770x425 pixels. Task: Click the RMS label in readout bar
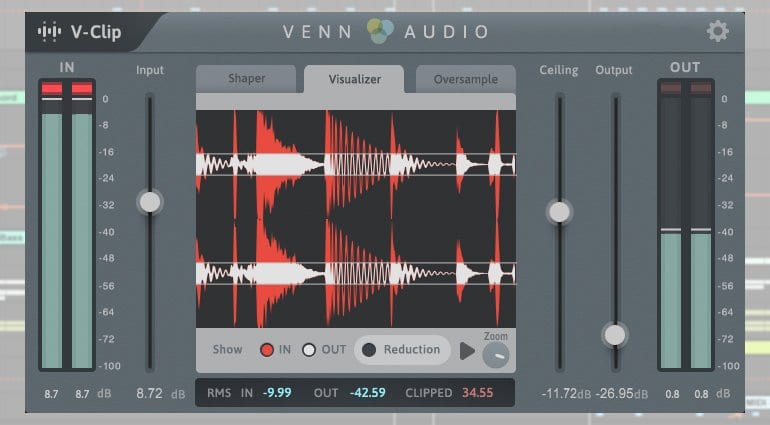[219, 393]
